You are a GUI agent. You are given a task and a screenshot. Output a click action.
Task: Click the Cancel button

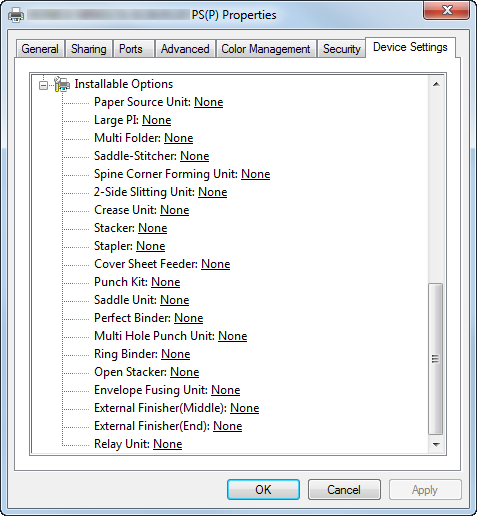tap(344, 490)
